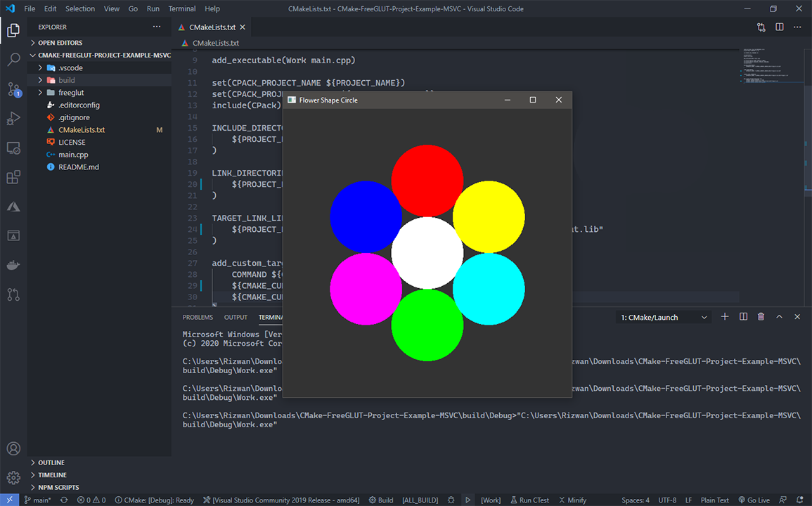Viewport: 812px width, 506px height.
Task: Toggle Minify in the status bar
Action: [x=572, y=500]
